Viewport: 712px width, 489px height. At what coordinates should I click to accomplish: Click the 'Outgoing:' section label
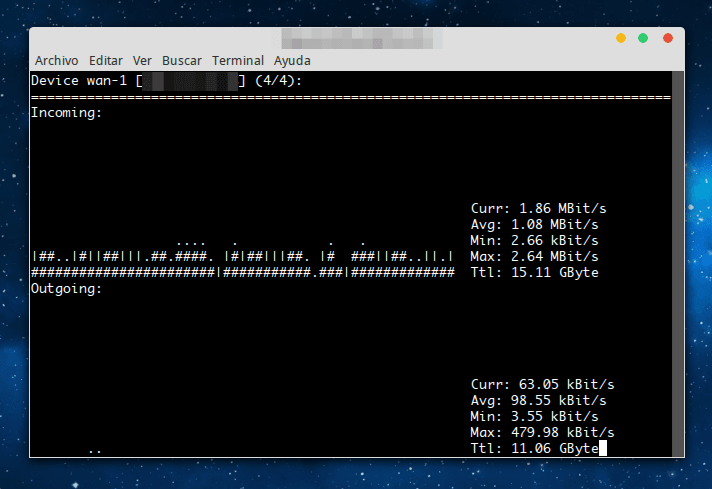pos(66,288)
